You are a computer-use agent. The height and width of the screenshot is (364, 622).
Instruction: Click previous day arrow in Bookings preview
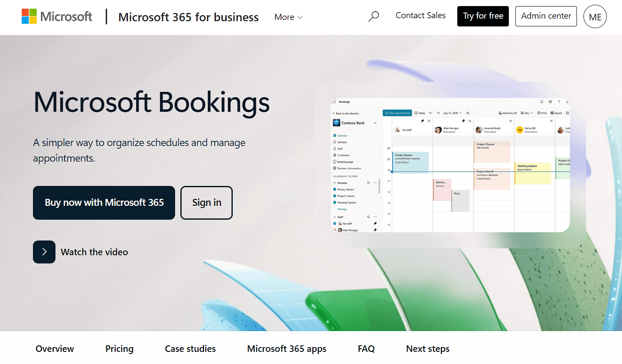pyautogui.click(x=430, y=113)
